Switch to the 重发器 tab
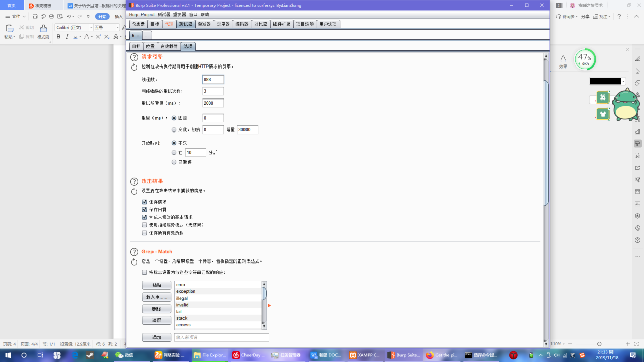 click(x=204, y=24)
